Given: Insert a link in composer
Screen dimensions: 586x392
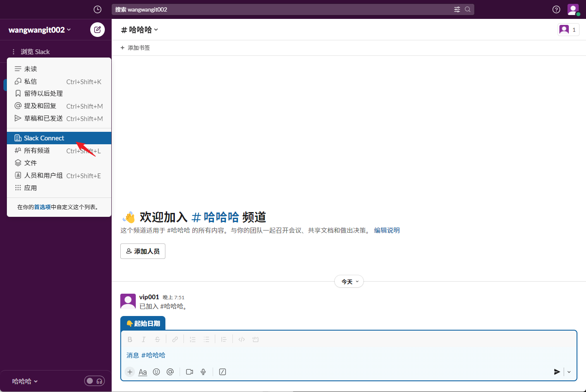Looking at the screenshot, I should (x=175, y=339).
